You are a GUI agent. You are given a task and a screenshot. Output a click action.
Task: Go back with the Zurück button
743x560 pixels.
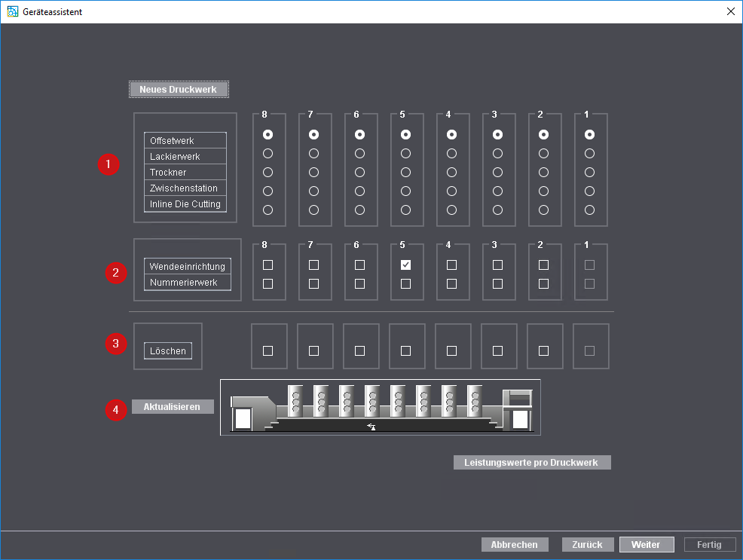[x=588, y=544]
